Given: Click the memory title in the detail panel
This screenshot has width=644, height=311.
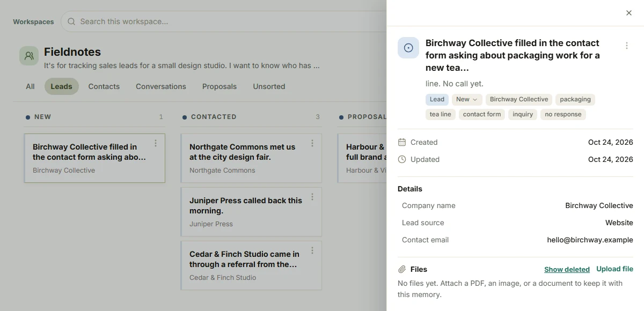Looking at the screenshot, I should click(513, 55).
